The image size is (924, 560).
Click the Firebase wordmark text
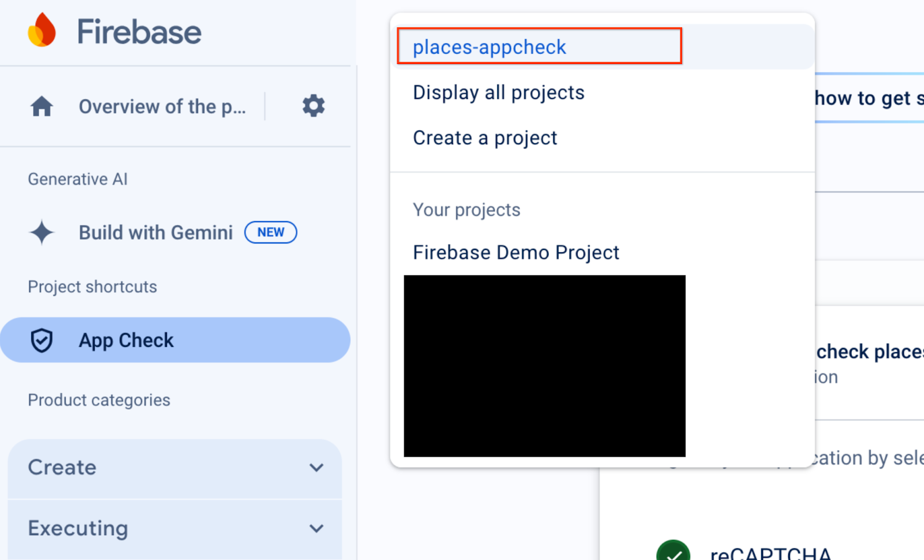(139, 32)
